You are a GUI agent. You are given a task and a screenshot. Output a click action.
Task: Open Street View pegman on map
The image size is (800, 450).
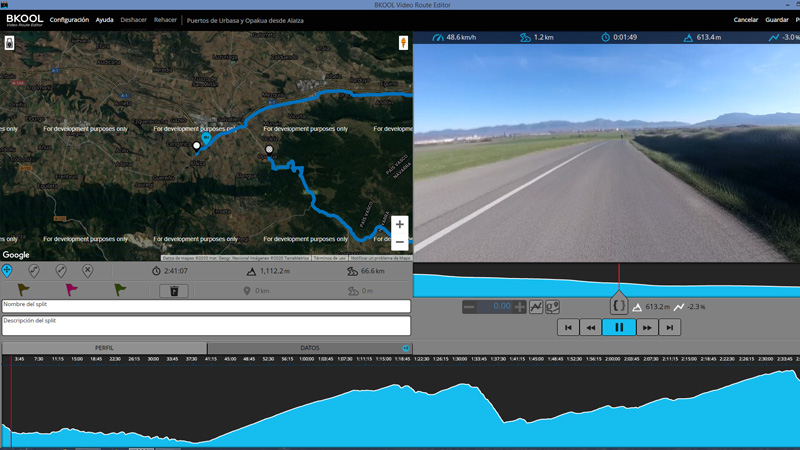click(403, 43)
